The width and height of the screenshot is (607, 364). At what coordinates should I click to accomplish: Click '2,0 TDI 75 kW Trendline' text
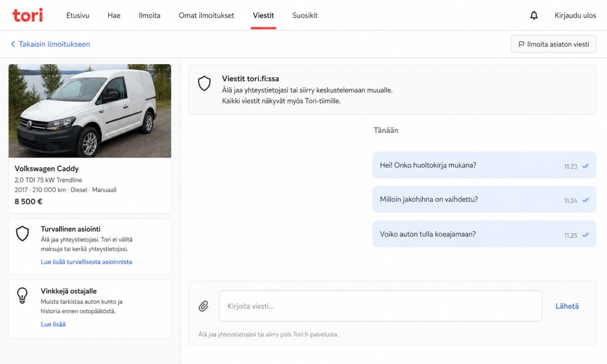(48, 180)
